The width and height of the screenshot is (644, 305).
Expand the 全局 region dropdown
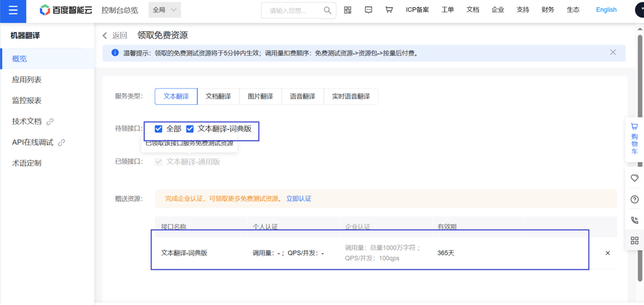(x=165, y=10)
